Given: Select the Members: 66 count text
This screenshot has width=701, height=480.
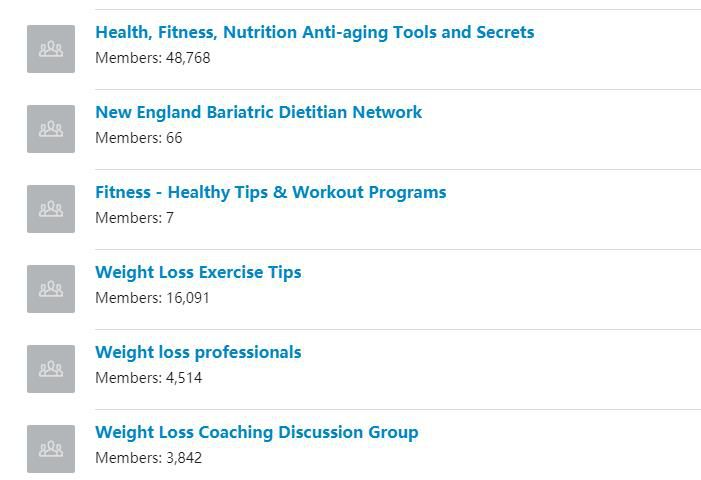Looking at the screenshot, I should pos(139,138).
